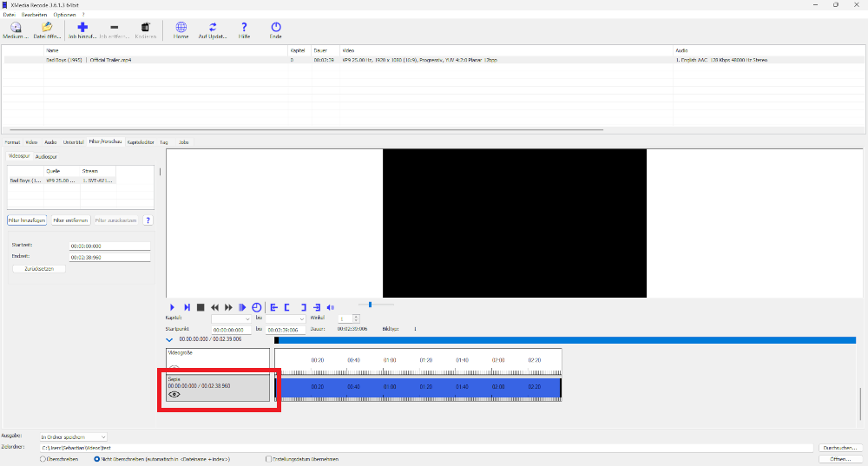Click the Startzeit input field
Viewport: 868px width, 466px height.
(x=109, y=246)
